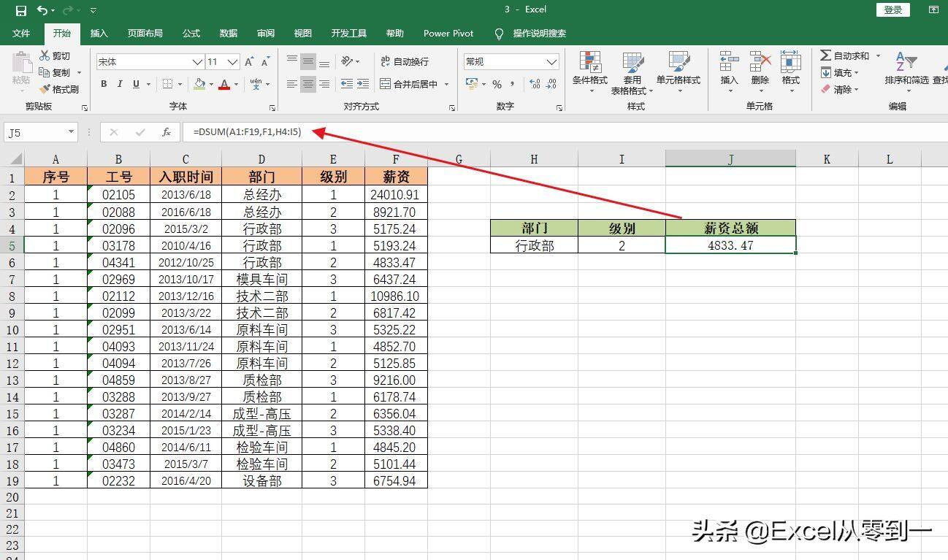The height and width of the screenshot is (560, 948).
Task: Open the AutoSum dropdown arrow
Action: (x=878, y=55)
